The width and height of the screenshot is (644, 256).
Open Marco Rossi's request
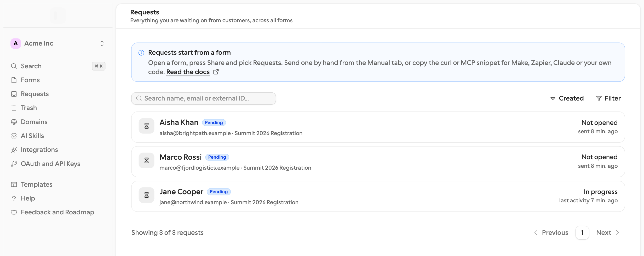[x=378, y=162]
